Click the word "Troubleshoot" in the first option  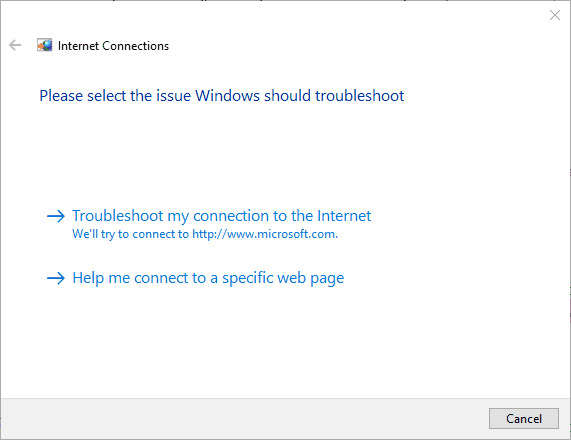point(118,216)
